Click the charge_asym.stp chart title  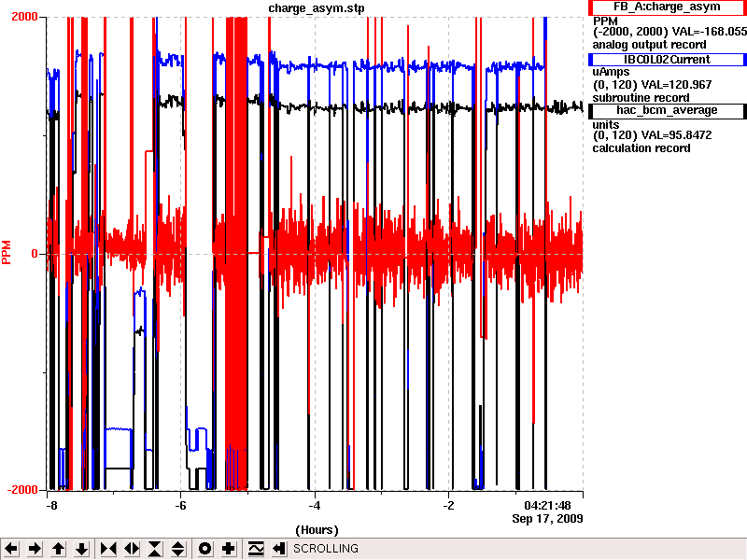pyautogui.click(x=317, y=8)
